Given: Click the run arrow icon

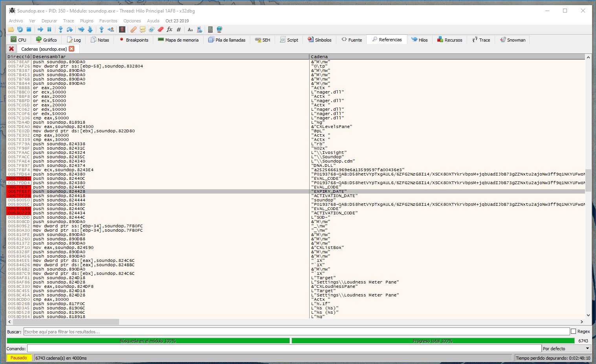Looking at the screenshot, I should [40, 29].
